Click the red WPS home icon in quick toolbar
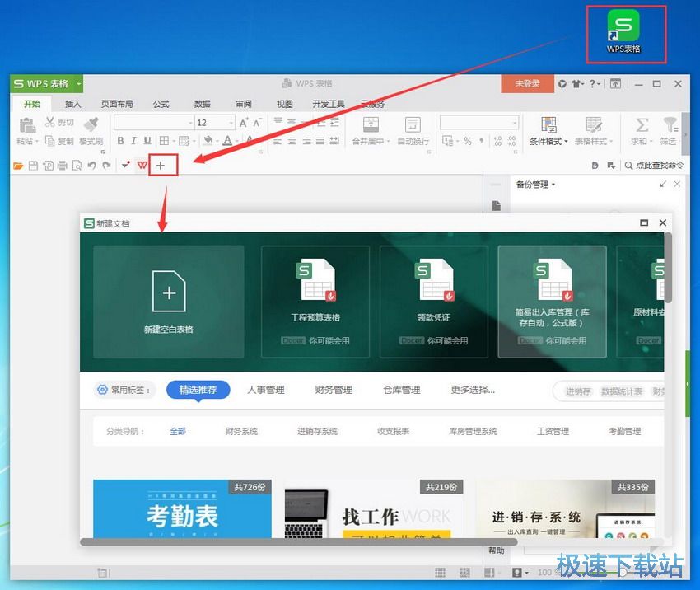The width and height of the screenshot is (700, 590). coord(142,166)
